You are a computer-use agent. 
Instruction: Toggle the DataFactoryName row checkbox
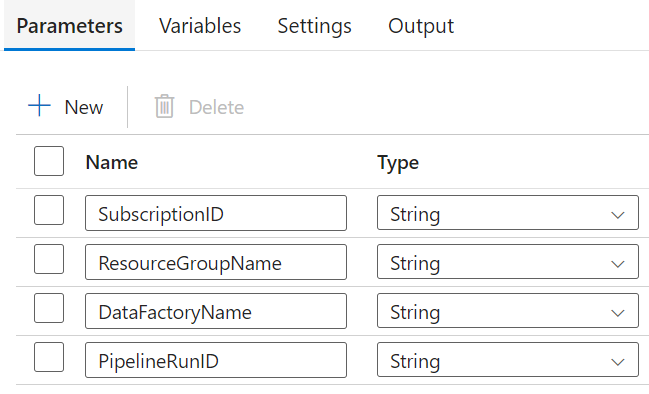pyautogui.click(x=49, y=308)
